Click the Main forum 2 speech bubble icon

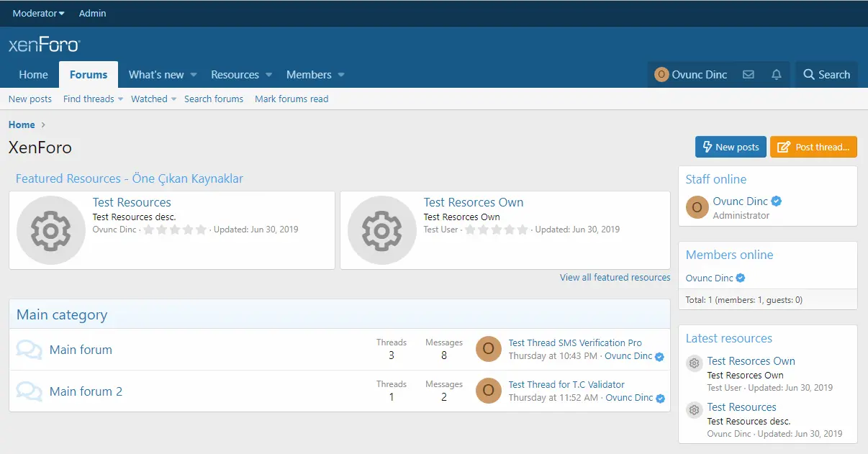click(x=30, y=391)
